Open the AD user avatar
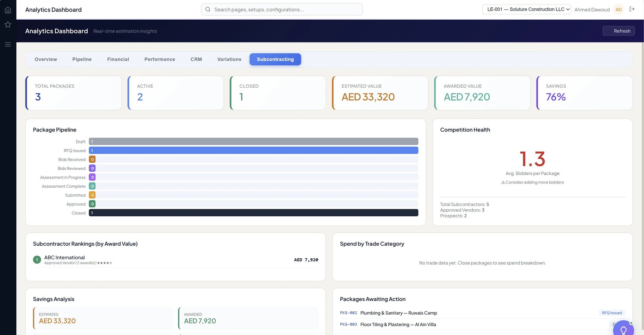The height and width of the screenshot is (335, 644). point(619,10)
